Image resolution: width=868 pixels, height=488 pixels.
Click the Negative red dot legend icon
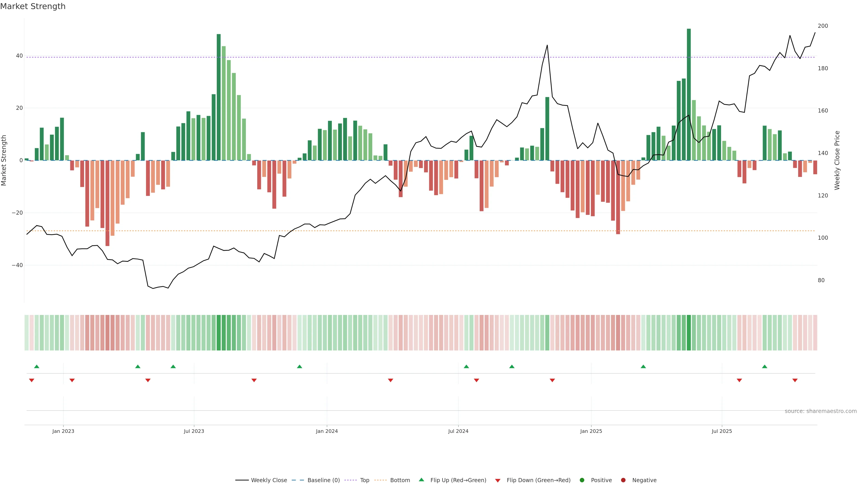623,480
